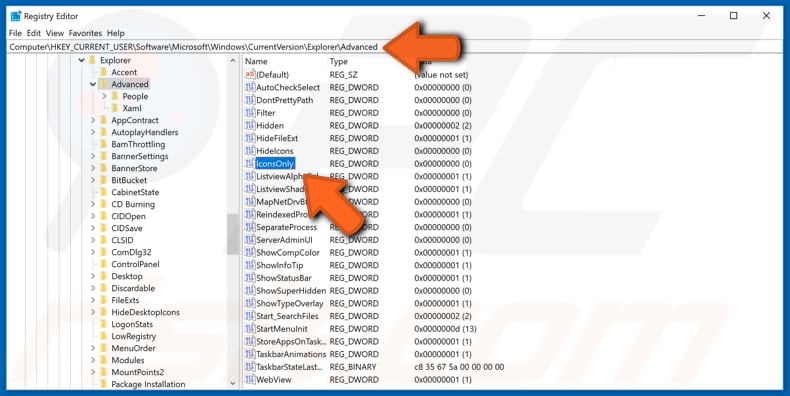Select the BamThrottling folder icon
Screen dimensions: 790x396
103,144
